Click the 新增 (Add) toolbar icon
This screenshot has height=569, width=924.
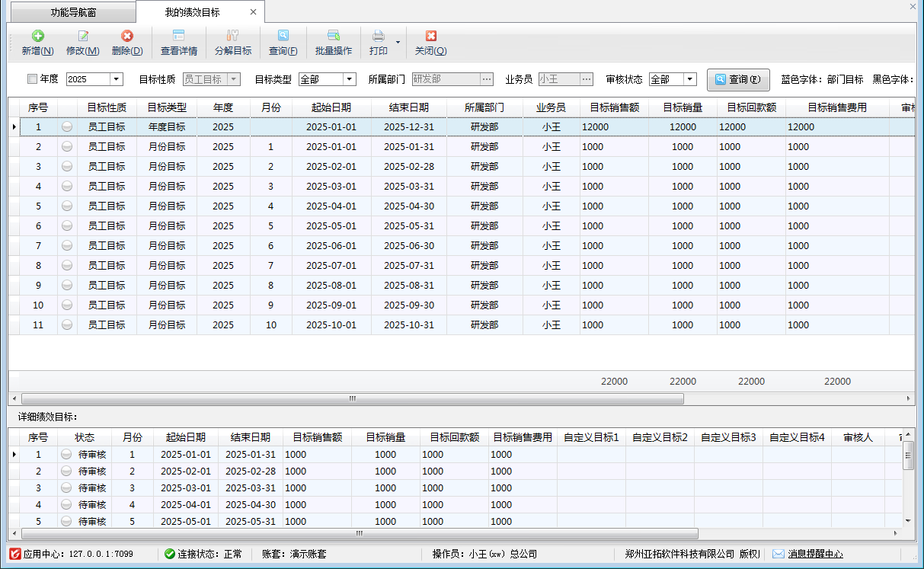[x=37, y=37]
